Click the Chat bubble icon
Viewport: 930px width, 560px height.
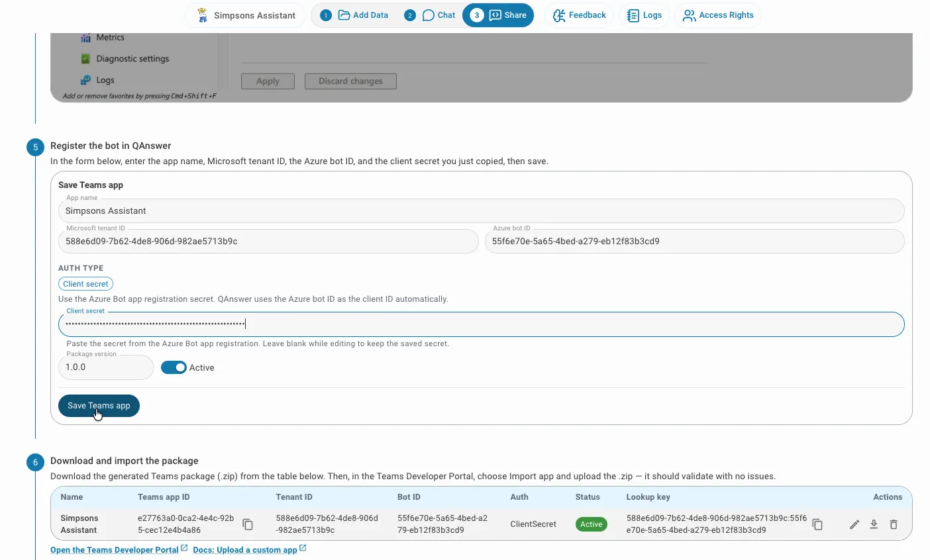pyautogui.click(x=429, y=15)
